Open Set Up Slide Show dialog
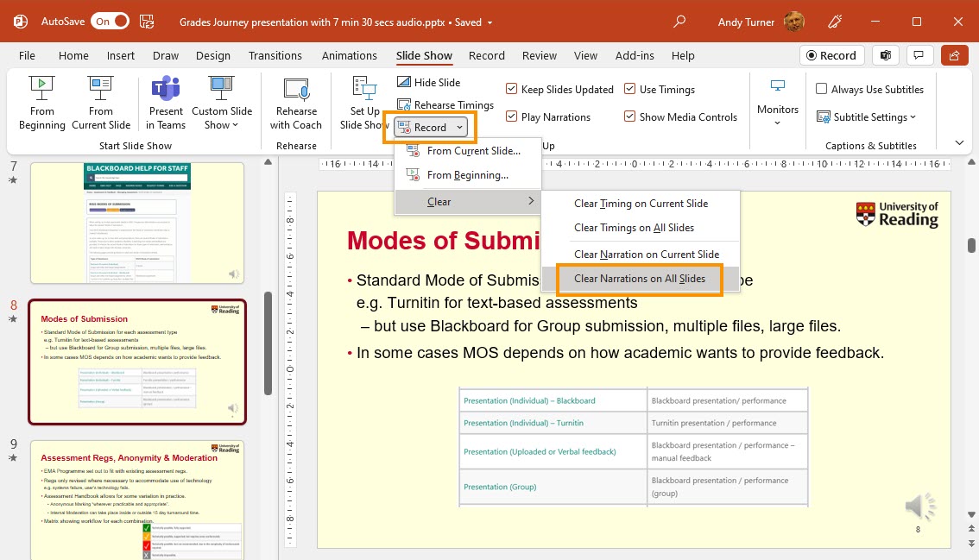The height and width of the screenshot is (560, 979). pos(363,103)
